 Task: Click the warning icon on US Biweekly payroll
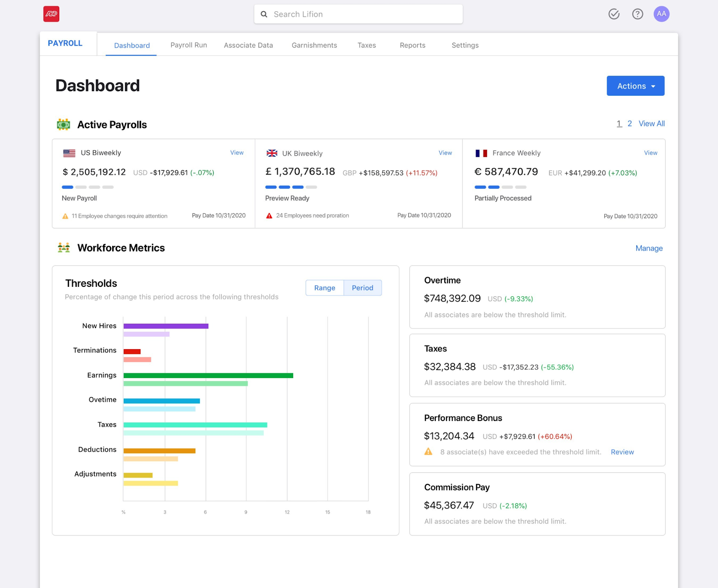pos(65,216)
